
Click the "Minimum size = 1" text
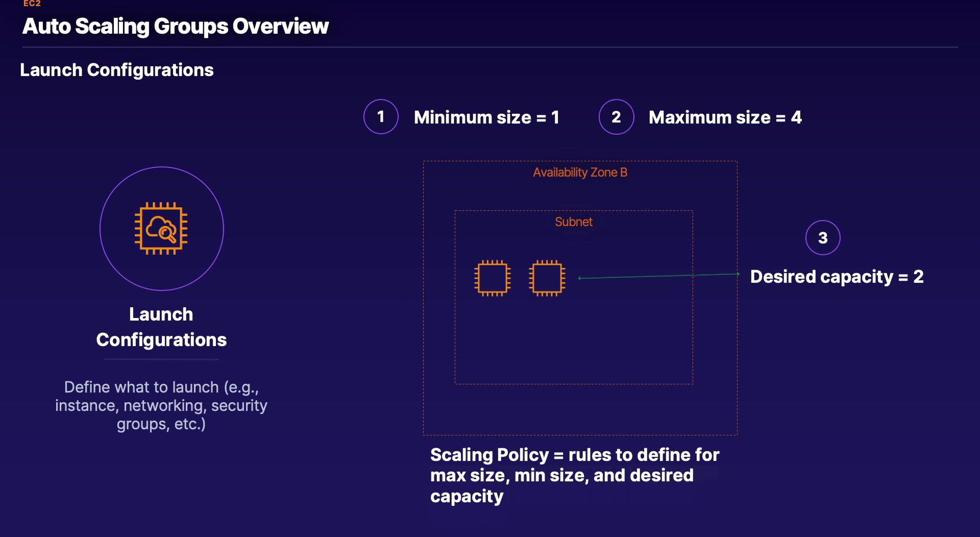[486, 117]
